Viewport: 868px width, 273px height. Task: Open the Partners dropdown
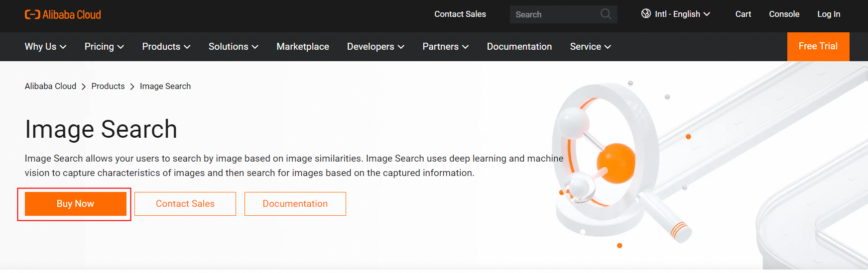[x=446, y=46]
